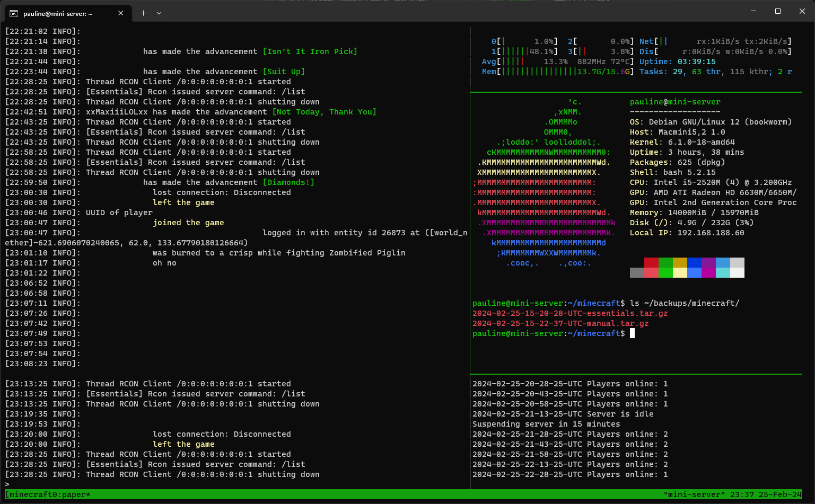Screen dimensions: 815x504
Task: Open a new terminal tab
Action: tap(143, 13)
